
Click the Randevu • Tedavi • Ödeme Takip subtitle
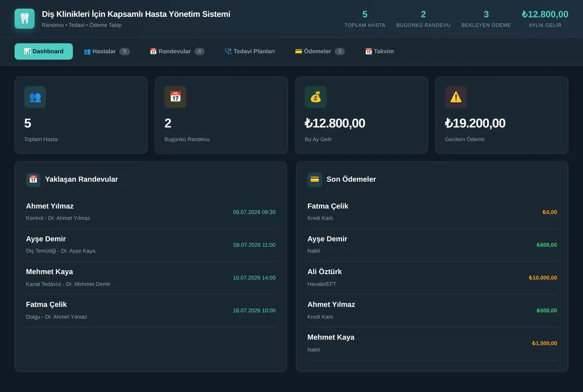(x=82, y=25)
